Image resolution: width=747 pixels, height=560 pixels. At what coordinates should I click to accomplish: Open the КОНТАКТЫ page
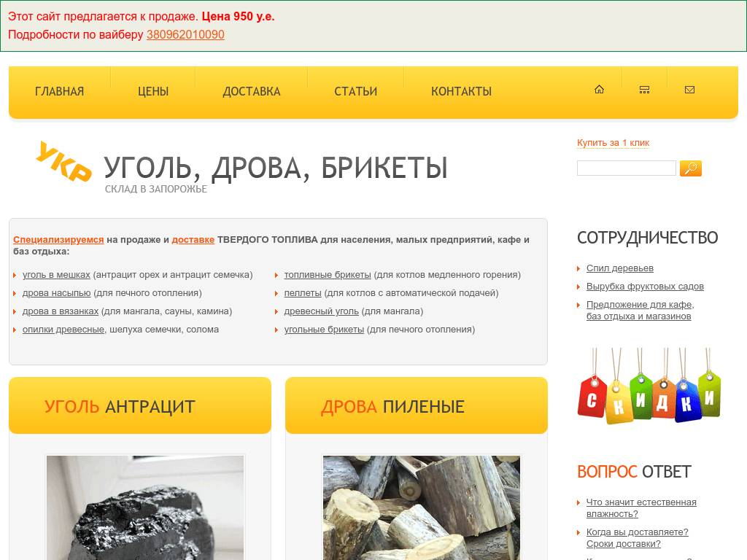[x=461, y=92]
